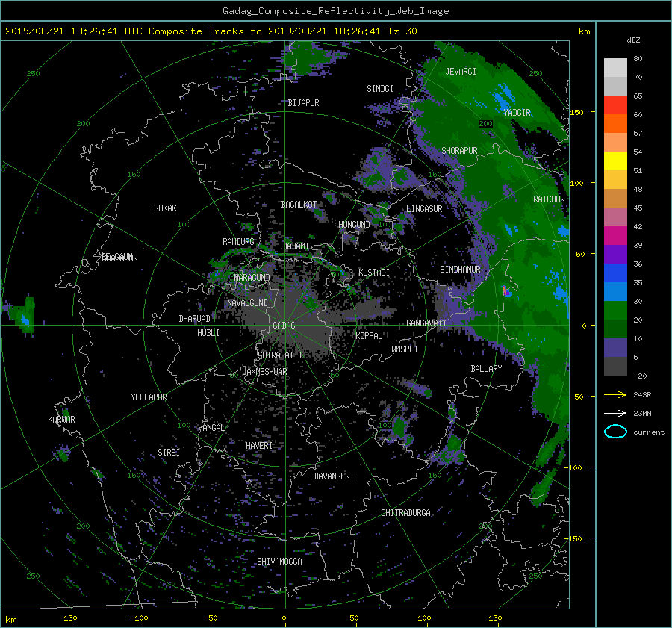Image resolution: width=672 pixels, height=628 pixels.
Task: Click the KUSTAGI city label
Action: 374,273
